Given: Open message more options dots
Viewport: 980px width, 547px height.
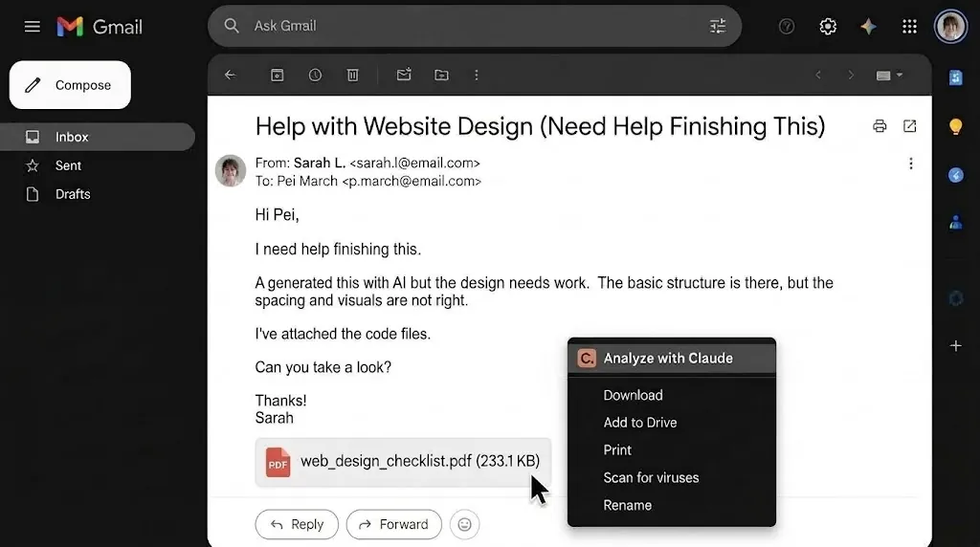Looking at the screenshot, I should tap(911, 164).
